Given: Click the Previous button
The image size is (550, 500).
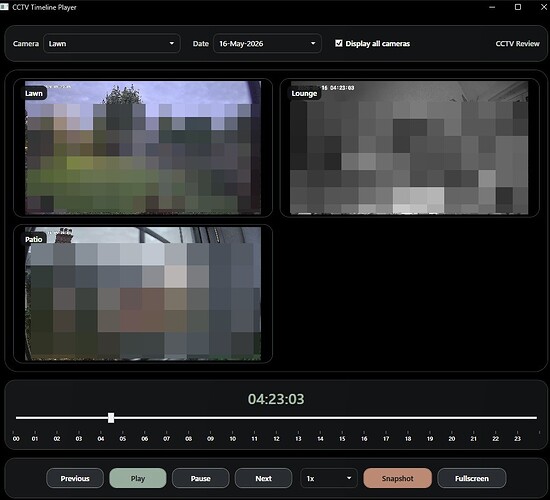Looking at the screenshot, I should (x=75, y=478).
